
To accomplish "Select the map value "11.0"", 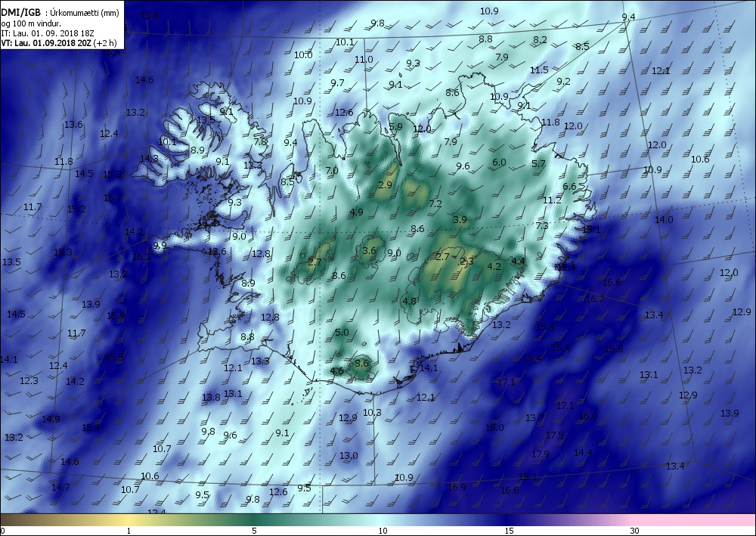I will 364,59.
